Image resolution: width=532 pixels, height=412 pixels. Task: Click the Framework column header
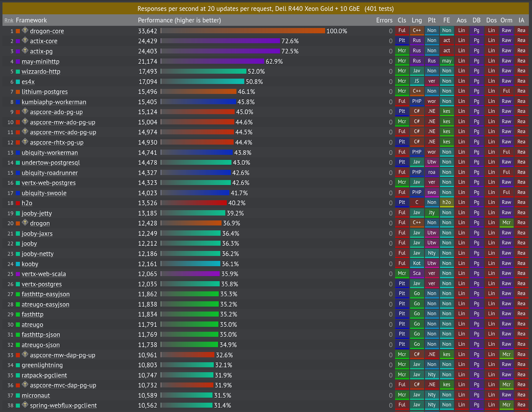tap(31, 20)
